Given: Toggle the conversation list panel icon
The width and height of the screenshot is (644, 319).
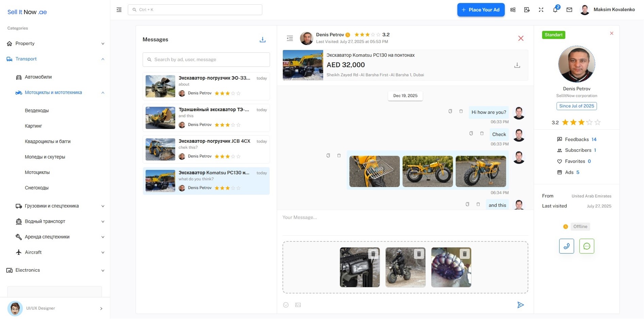Looking at the screenshot, I should (290, 38).
